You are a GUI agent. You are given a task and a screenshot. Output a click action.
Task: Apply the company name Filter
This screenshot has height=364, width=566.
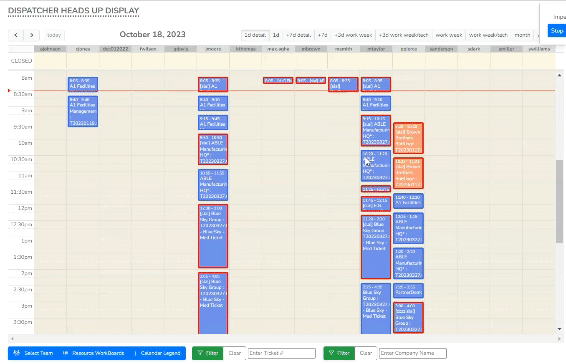[339, 353]
